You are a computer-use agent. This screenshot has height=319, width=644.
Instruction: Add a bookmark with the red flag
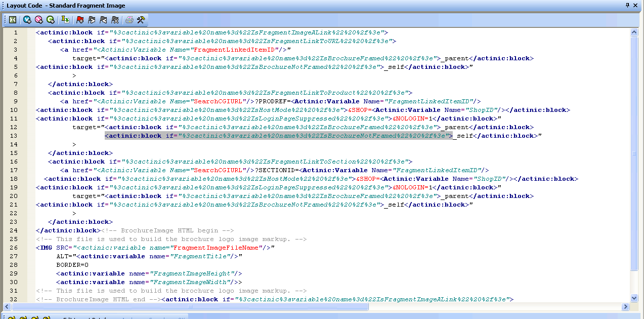80,20
